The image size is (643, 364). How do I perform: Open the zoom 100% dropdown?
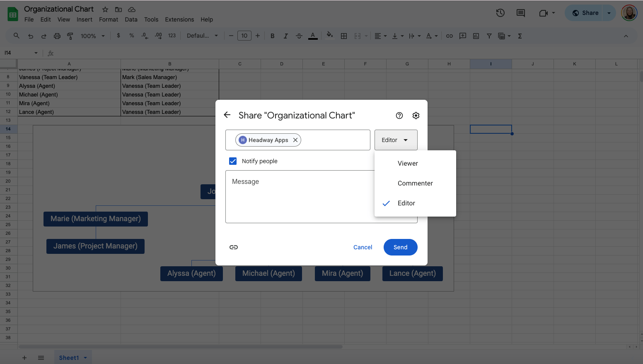(x=93, y=36)
